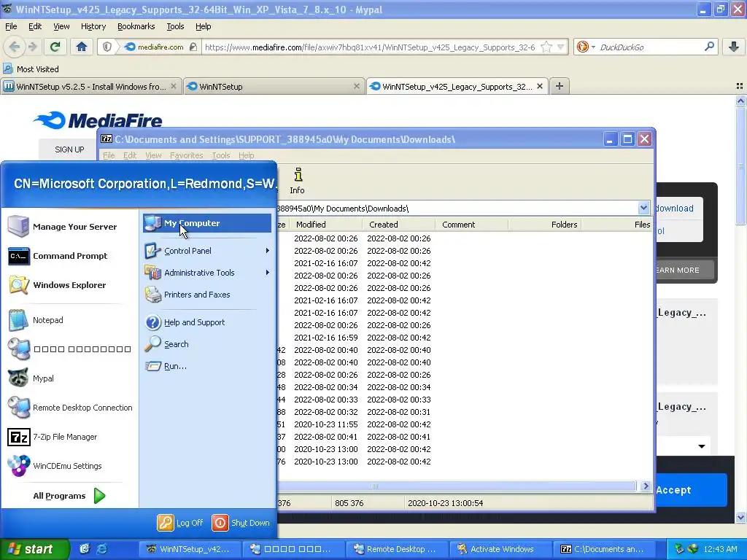Launch Command Prompt from Start menu
This screenshot has height=560, width=747.
click(69, 256)
